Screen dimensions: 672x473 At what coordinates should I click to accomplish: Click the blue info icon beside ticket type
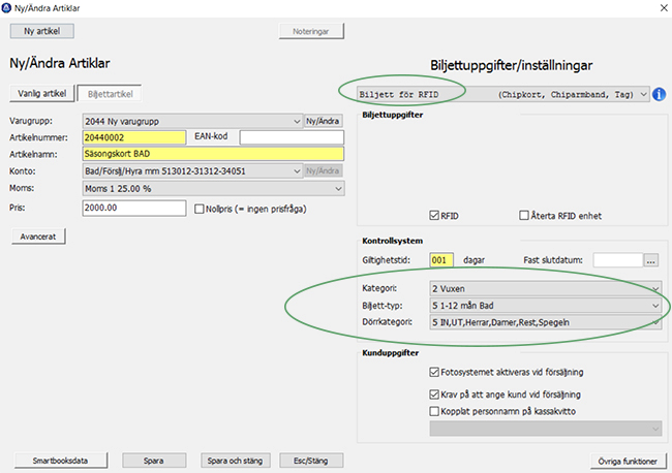[x=659, y=94]
